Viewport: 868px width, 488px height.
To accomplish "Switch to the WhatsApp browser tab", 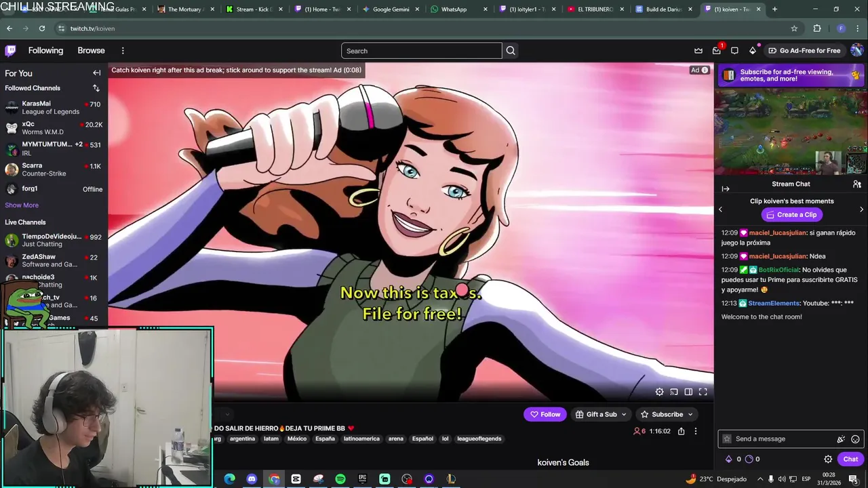I will pyautogui.click(x=458, y=9).
